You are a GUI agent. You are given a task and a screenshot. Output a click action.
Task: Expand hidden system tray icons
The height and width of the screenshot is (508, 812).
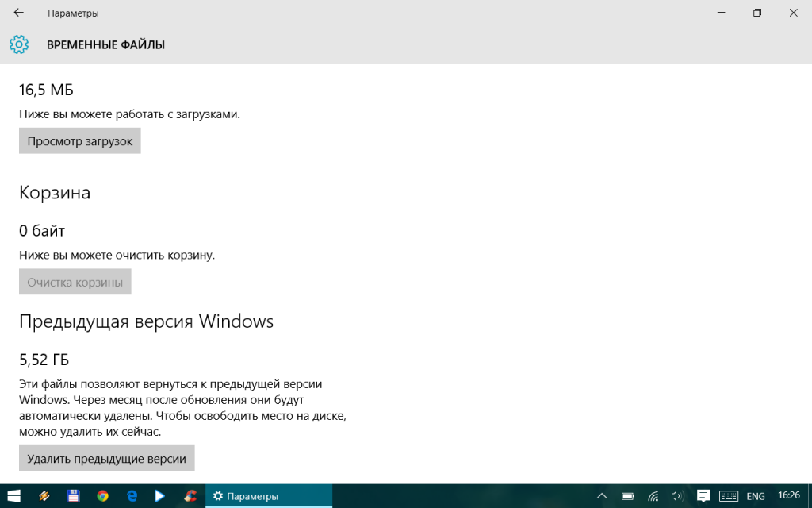pyautogui.click(x=601, y=495)
